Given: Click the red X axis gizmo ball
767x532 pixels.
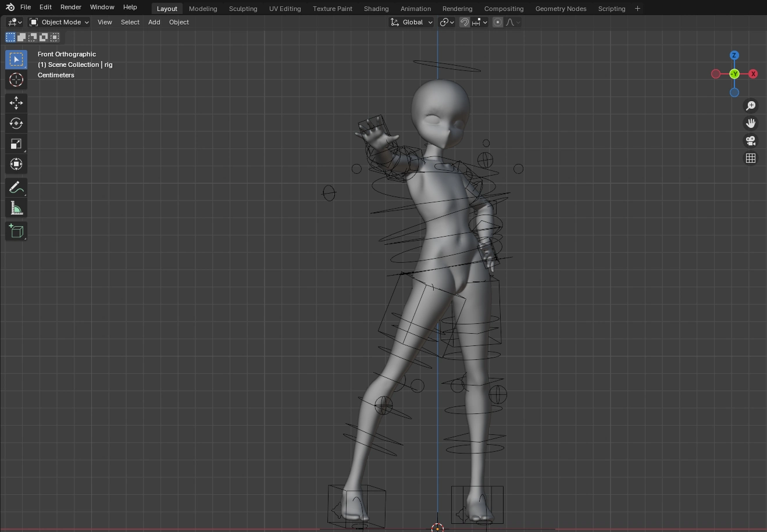Looking at the screenshot, I should tap(753, 74).
